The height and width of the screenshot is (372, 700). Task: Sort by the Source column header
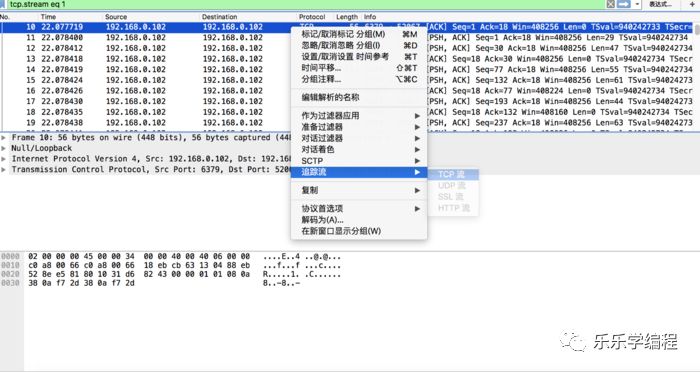point(116,17)
